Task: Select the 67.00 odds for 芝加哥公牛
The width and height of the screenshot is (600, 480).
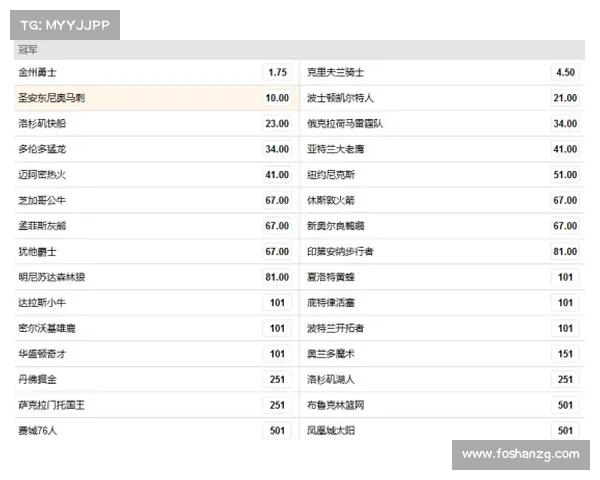Action: pyautogui.click(x=277, y=200)
